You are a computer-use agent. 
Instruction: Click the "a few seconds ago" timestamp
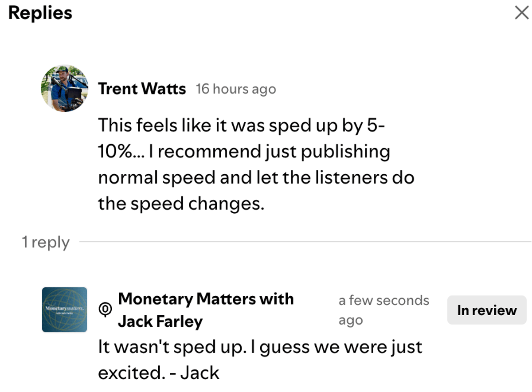tap(383, 301)
